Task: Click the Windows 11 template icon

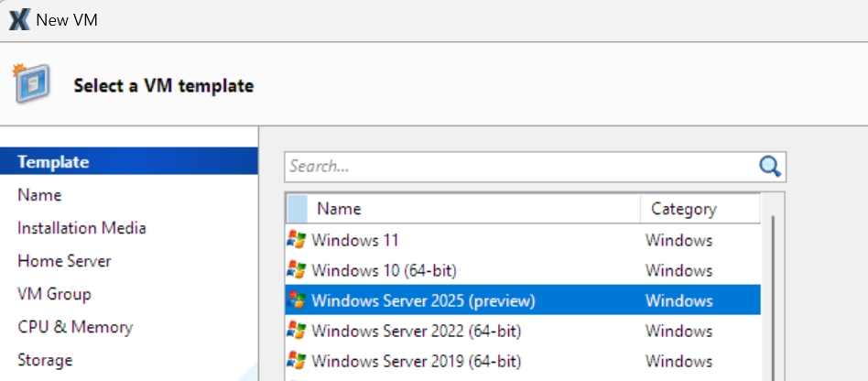Action: tap(297, 240)
